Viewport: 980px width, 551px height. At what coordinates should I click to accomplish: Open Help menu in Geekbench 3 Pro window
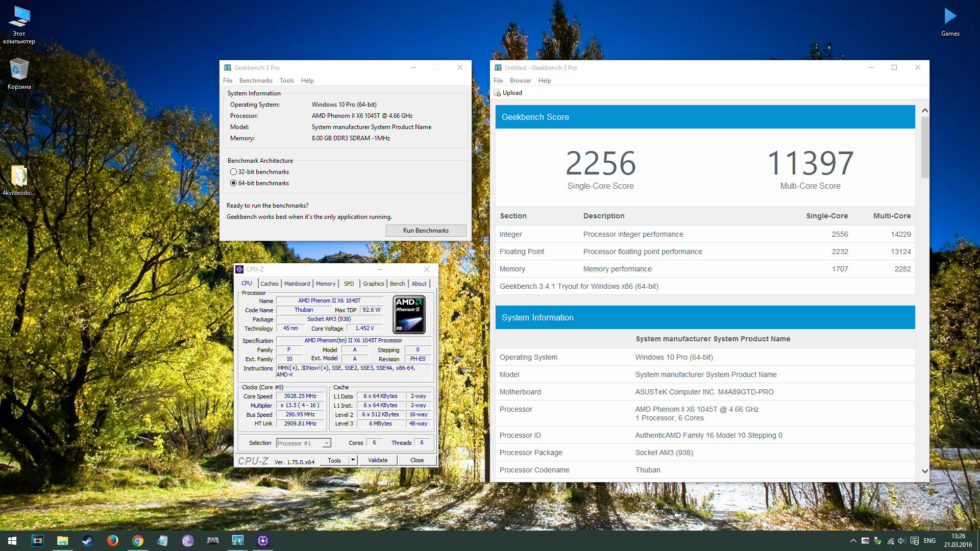(x=307, y=81)
